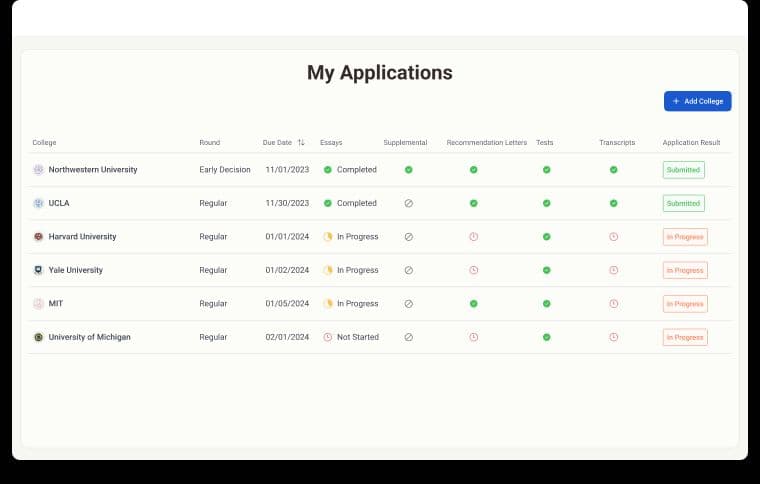Screen dimensions: 760x484
Task: Click due date 11/30/2023 cell
Action: 287,203
